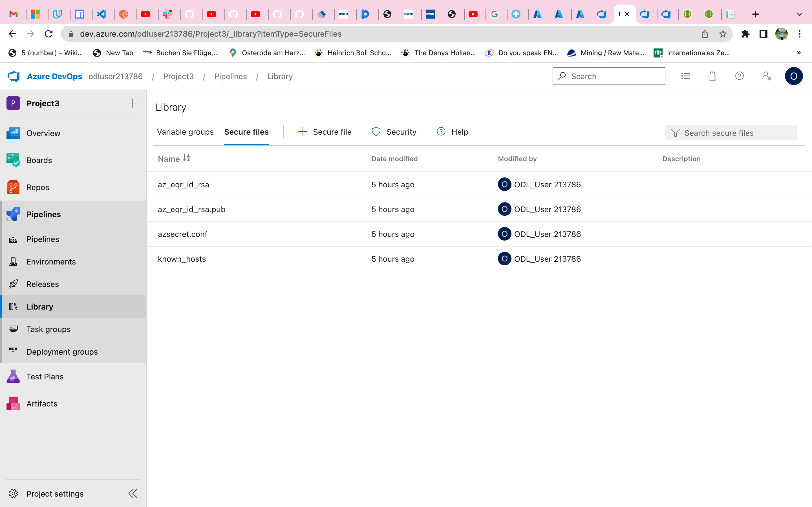
Task: Select the known_hosts secure file row
Action: [182, 259]
